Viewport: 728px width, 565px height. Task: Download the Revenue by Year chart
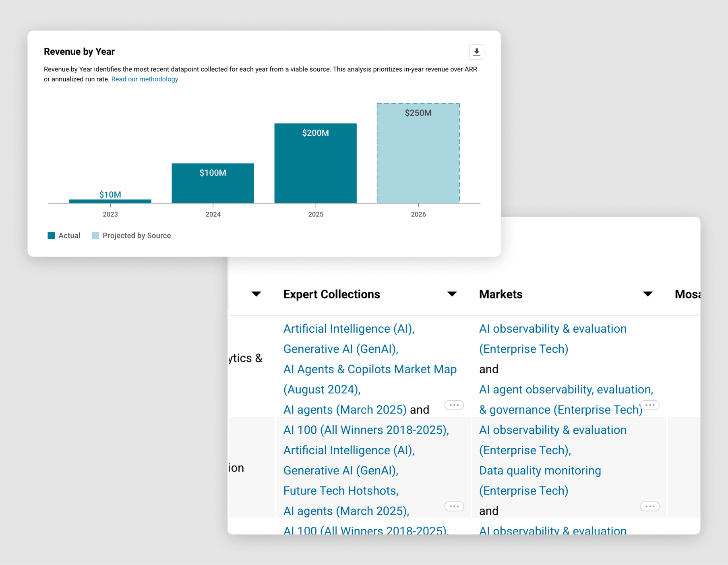pos(476,52)
